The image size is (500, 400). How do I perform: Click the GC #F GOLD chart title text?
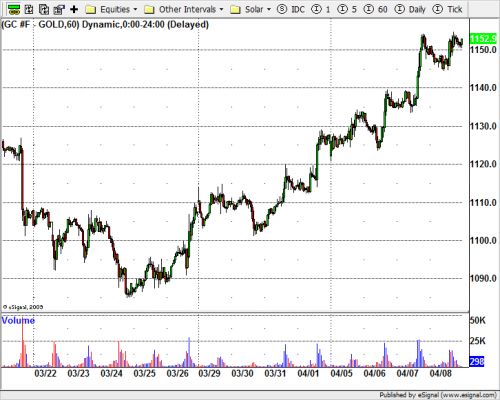coord(105,25)
